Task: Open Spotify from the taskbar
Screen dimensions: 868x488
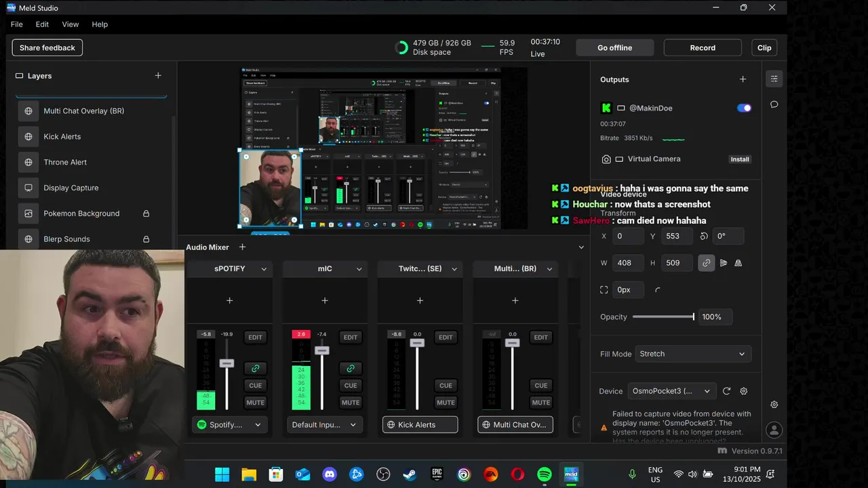Action: [545, 474]
